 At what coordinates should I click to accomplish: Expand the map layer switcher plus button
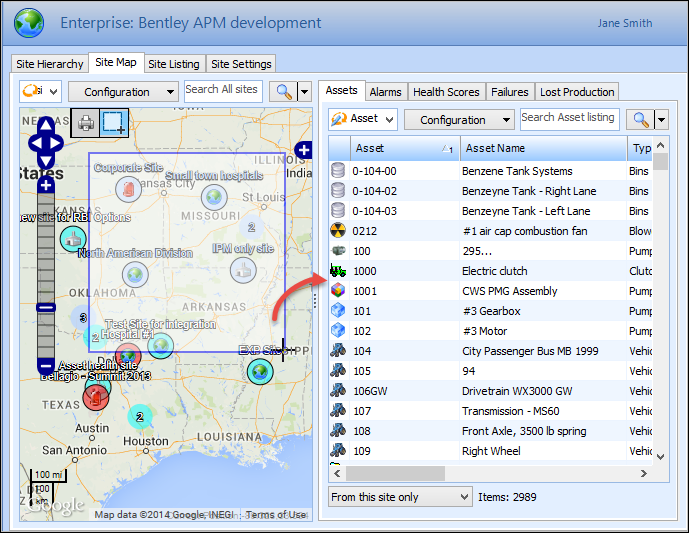(303, 150)
